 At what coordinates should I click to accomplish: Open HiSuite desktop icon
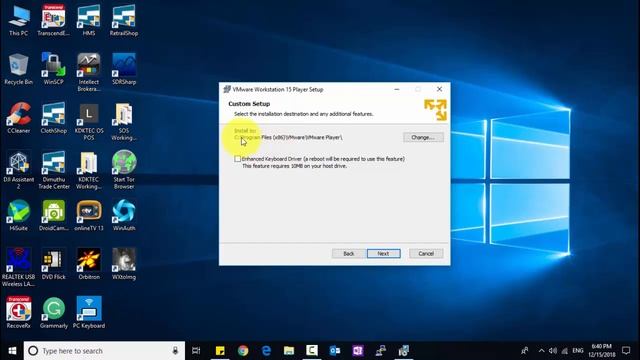[x=18, y=216]
